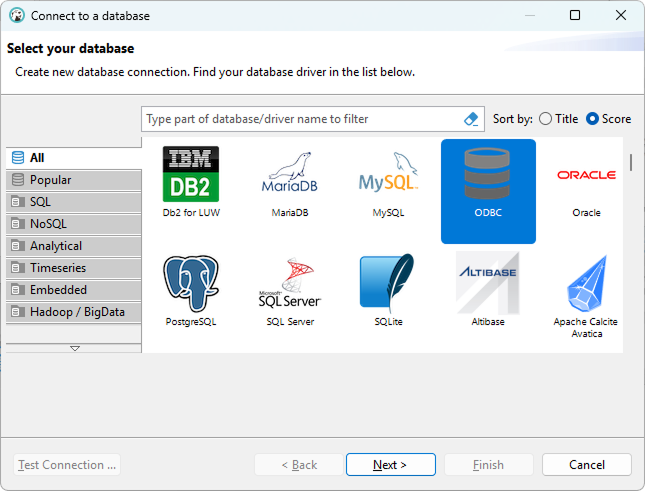Select the SQL Server driver icon
Viewport: 645px width, 491px height.
(x=289, y=284)
